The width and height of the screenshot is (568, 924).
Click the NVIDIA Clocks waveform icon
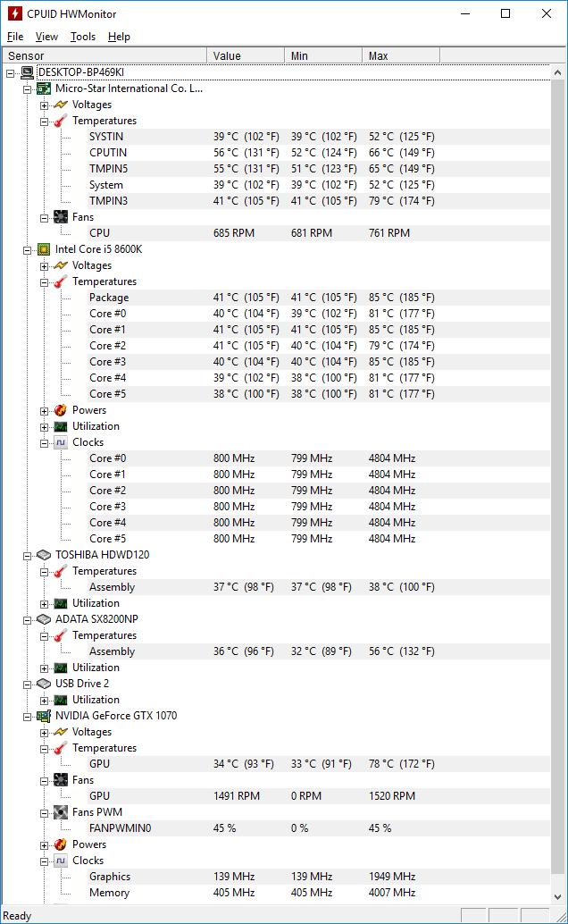tap(60, 861)
